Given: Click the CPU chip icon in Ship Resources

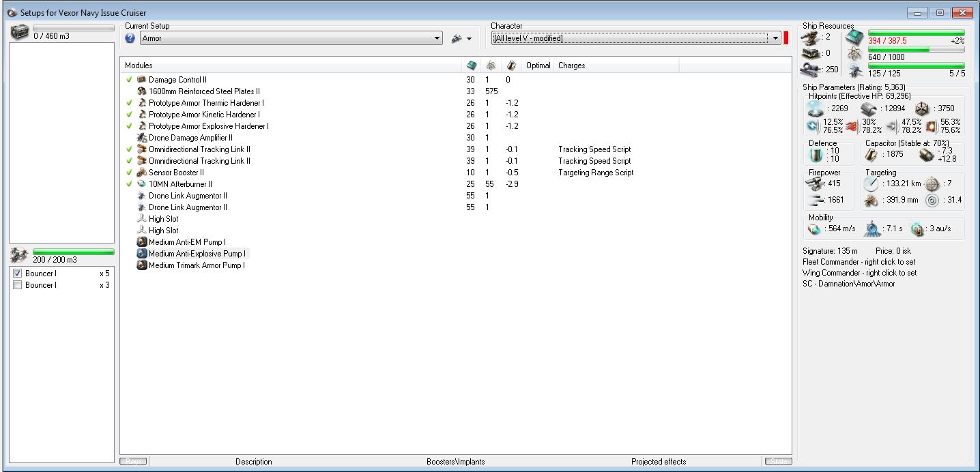Looking at the screenshot, I should click(x=854, y=37).
